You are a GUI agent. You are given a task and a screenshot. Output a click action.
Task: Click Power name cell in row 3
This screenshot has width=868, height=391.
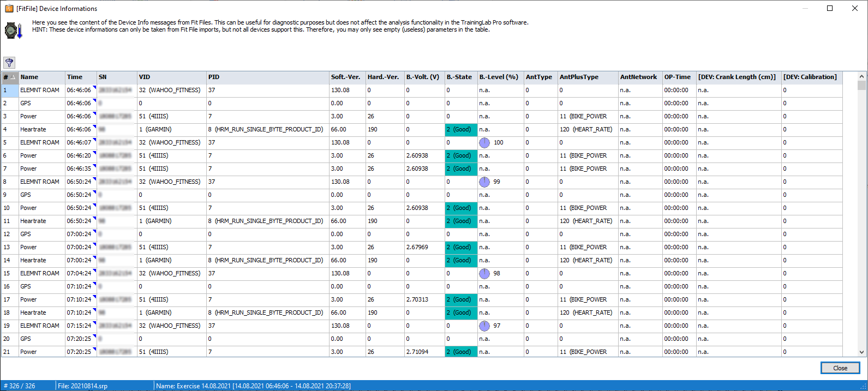[42, 116]
